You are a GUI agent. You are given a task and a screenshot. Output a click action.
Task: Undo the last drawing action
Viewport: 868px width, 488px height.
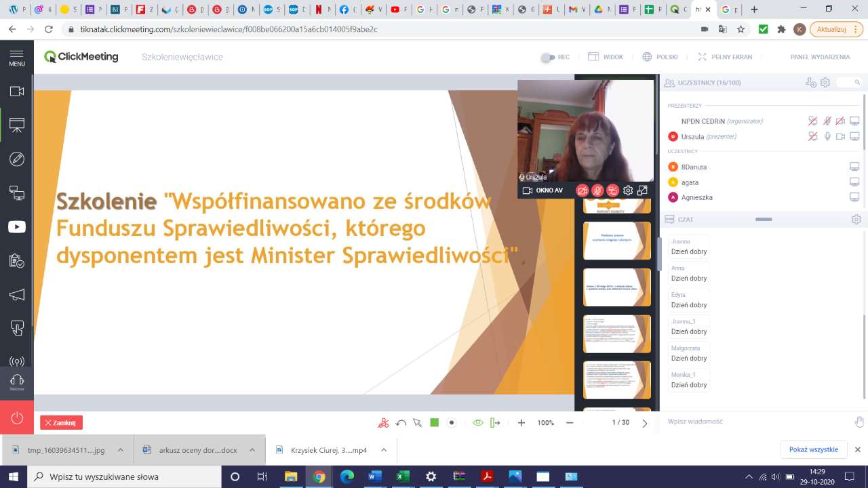click(401, 423)
